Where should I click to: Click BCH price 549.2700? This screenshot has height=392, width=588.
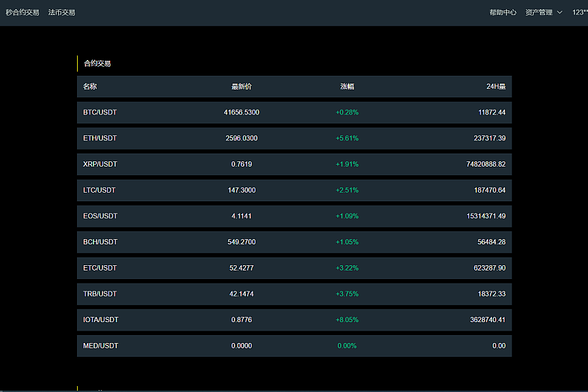click(242, 242)
